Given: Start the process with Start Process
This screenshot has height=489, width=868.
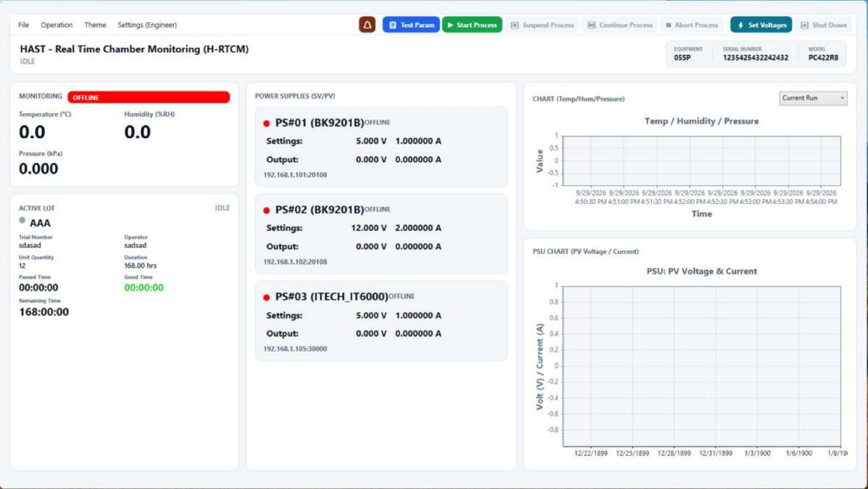Looking at the screenshot, I should (472, 25).
